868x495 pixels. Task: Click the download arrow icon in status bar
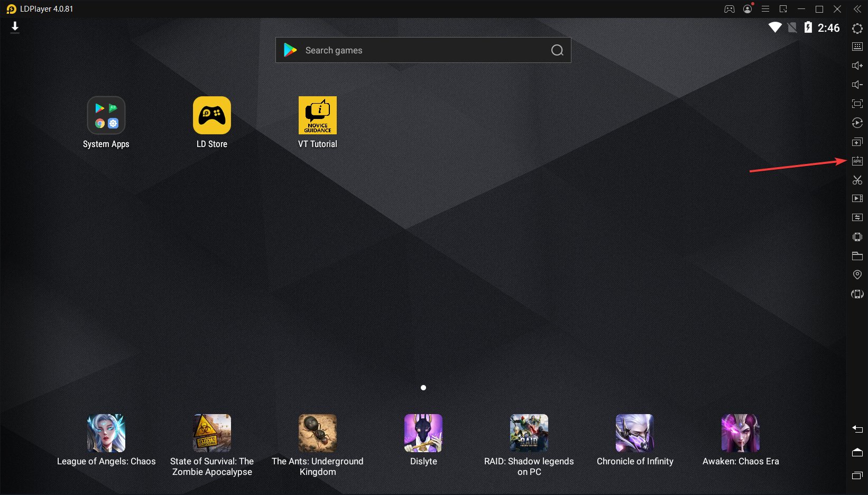click(x=15, y=27)
